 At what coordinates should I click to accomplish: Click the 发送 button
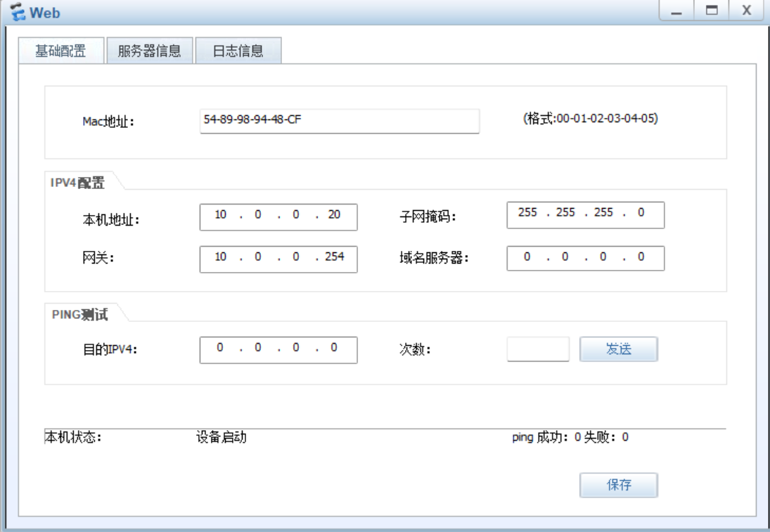(619, 349)
